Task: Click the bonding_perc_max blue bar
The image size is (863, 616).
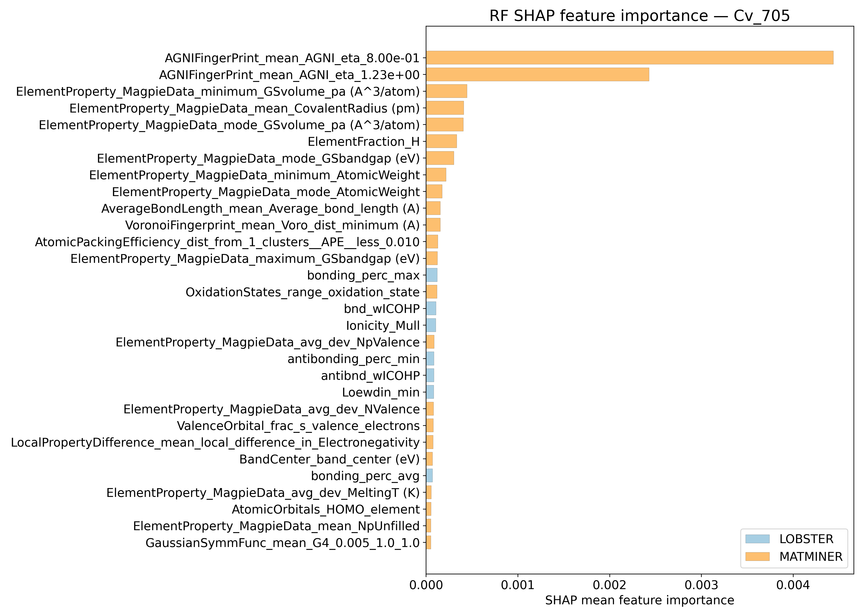Action: tap(431, 275)
